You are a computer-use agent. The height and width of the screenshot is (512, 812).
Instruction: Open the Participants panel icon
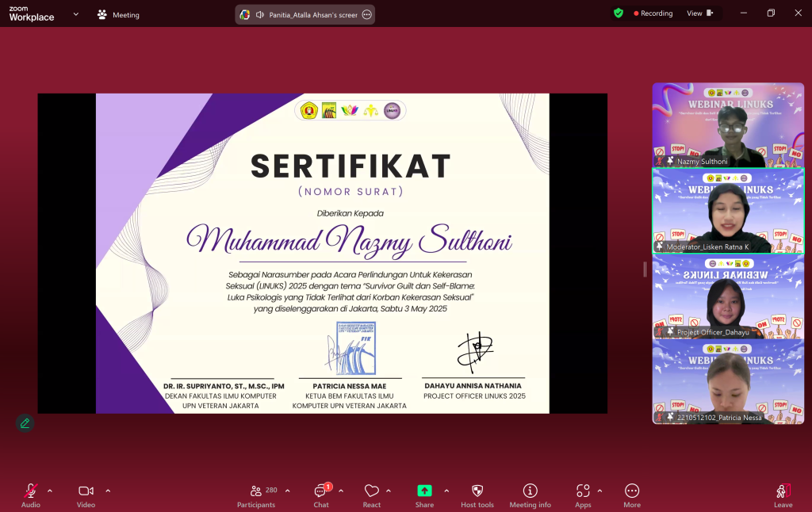tap(256, 491)
